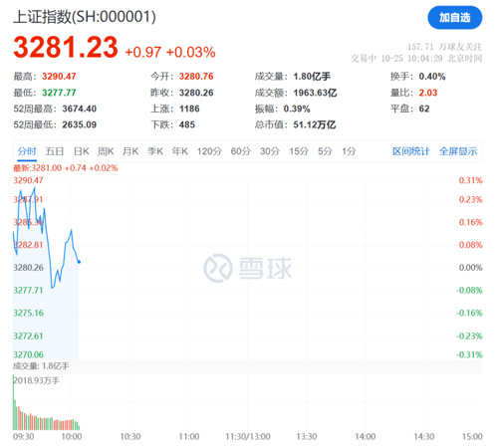
Task: Click 52周最低 value 2635.09
Action: point(80,125)
